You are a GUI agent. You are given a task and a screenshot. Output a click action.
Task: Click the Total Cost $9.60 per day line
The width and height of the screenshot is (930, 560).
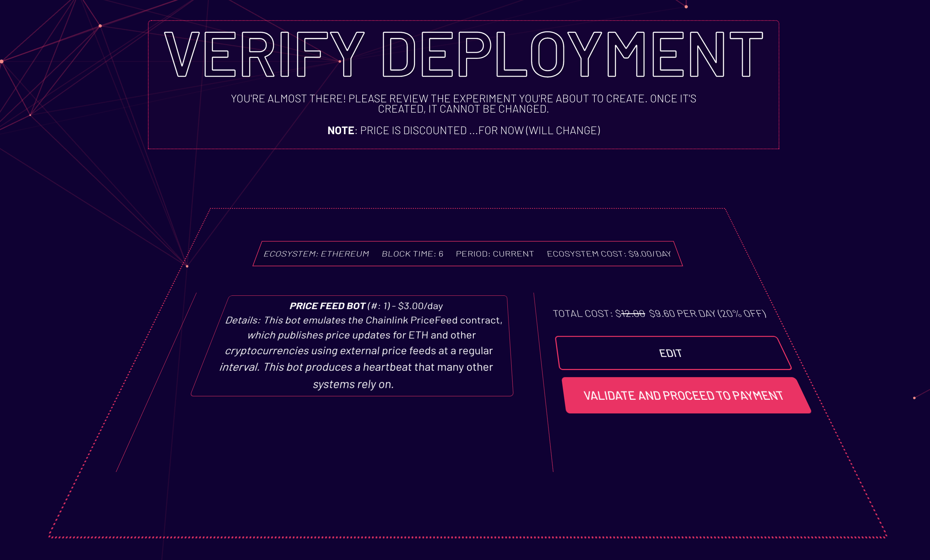(x=659, y=314)
